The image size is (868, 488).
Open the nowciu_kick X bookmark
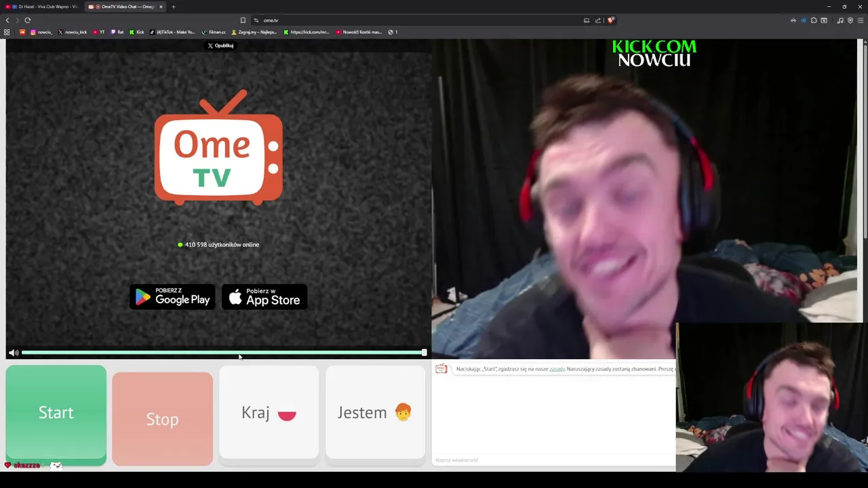[73, 32]
